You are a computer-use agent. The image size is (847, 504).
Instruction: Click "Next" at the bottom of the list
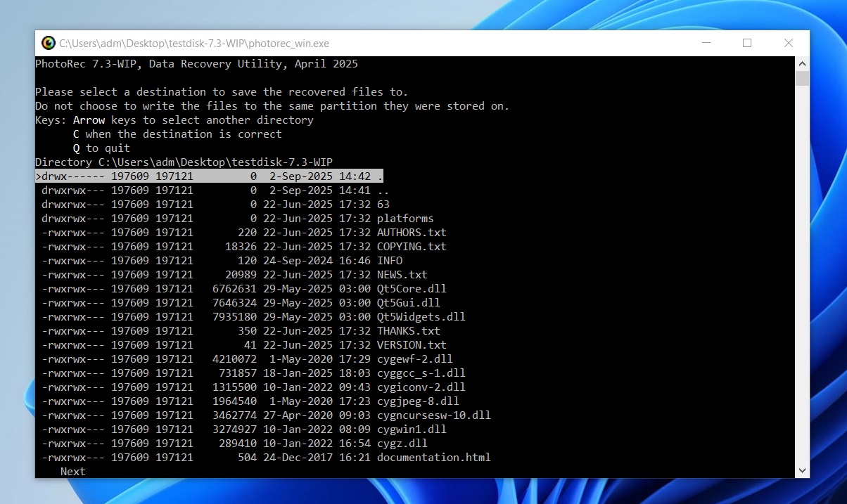click(x=72, y=472)
